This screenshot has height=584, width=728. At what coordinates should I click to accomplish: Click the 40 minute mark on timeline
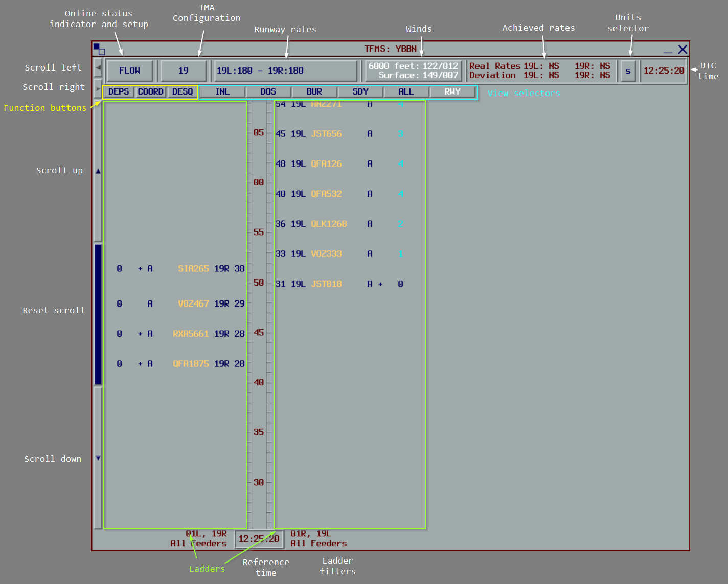(x=259, y=382)
